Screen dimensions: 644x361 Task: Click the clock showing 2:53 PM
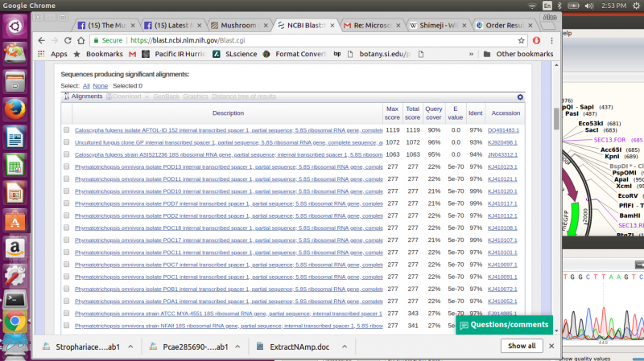613,6
